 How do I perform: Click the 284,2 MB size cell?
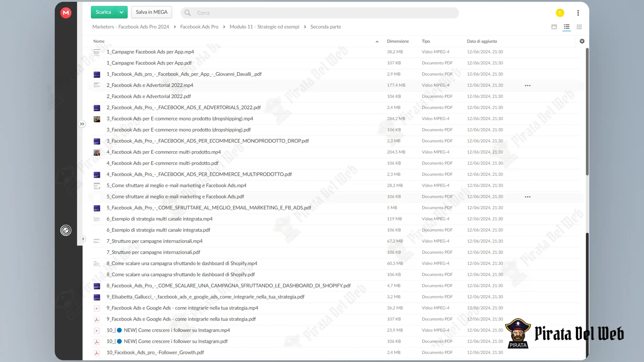[396, 119]
